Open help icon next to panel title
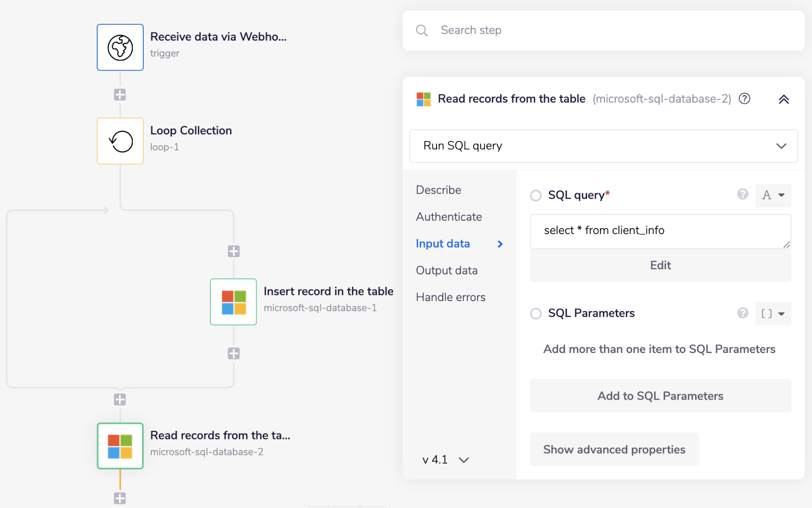This screenshot has width=812, height=508. 744,99
